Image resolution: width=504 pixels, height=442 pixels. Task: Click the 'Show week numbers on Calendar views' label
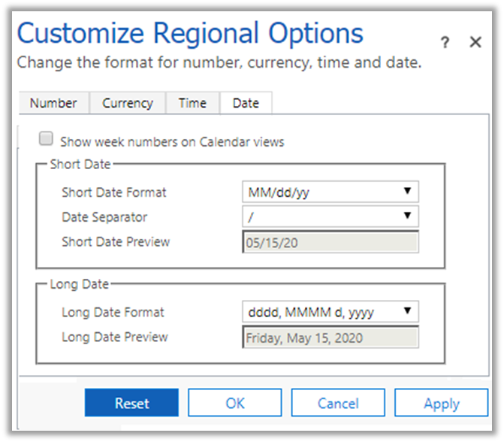click(172, 141)
